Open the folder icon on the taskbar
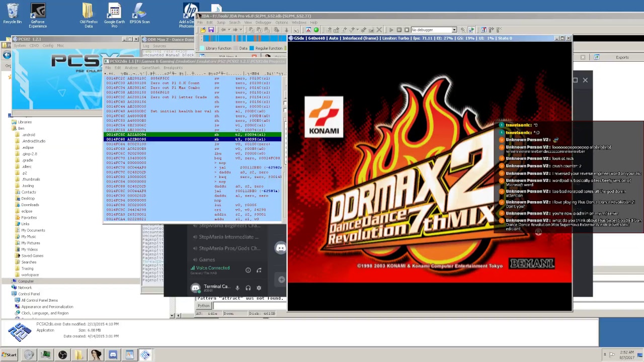The image size is (644, 362). coord(79,355)
